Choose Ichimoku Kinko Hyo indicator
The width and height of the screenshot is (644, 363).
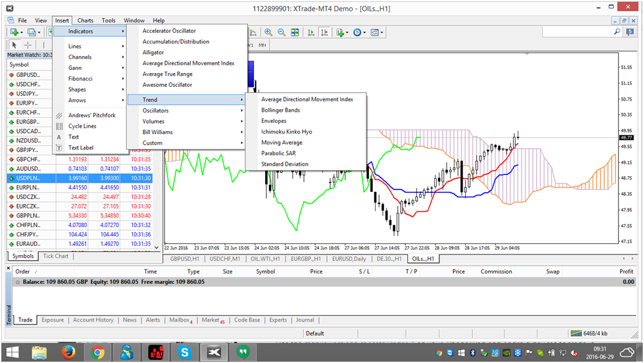tap(286, 132)
